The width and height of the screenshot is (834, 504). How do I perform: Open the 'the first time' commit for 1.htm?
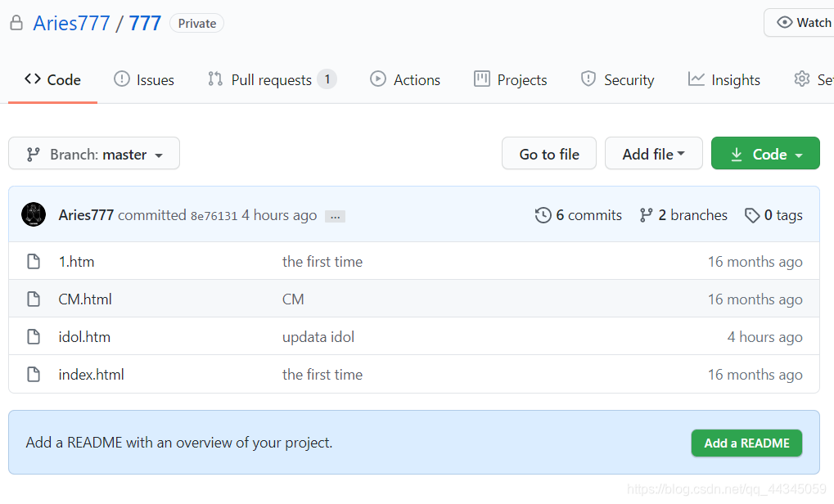pos(322,262)
